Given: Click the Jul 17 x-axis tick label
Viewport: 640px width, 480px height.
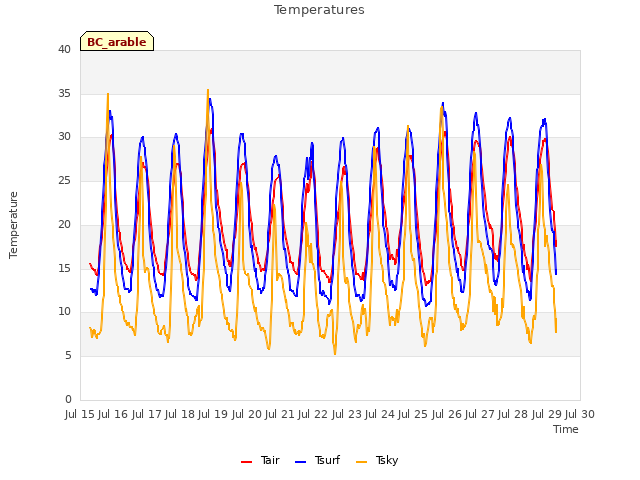Looking at the screenshot, I should coord(146,414).
